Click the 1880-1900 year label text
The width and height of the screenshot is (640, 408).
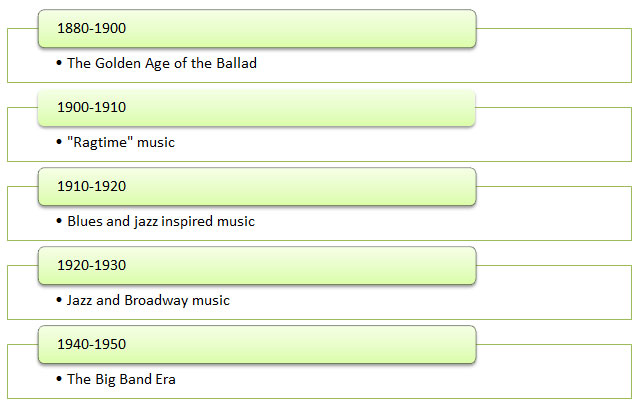point(91,28)
